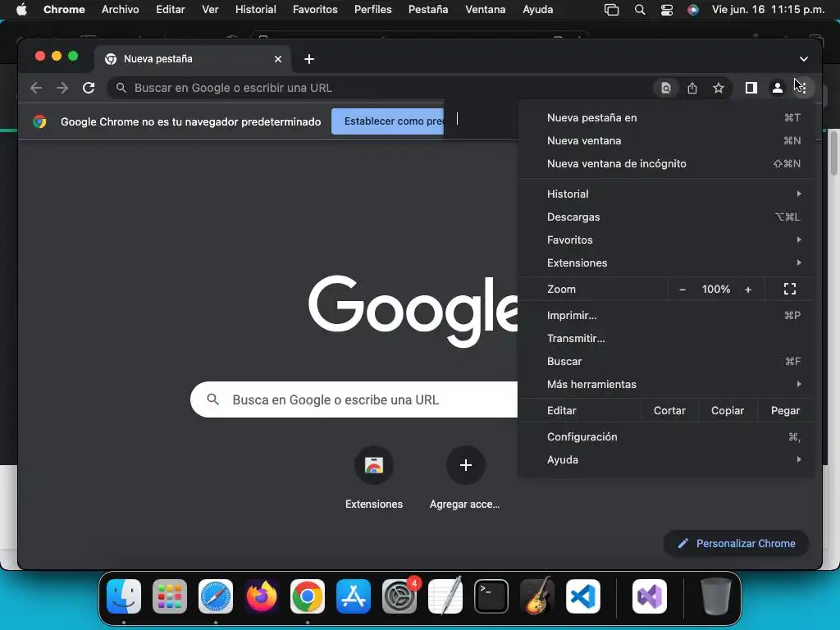
Task: Click the Stage Manager menu bar icon
Action: 611,10
